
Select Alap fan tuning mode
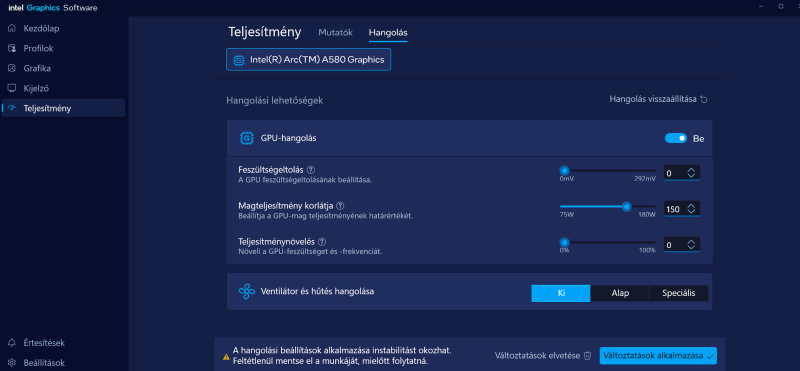click(620, 293)
